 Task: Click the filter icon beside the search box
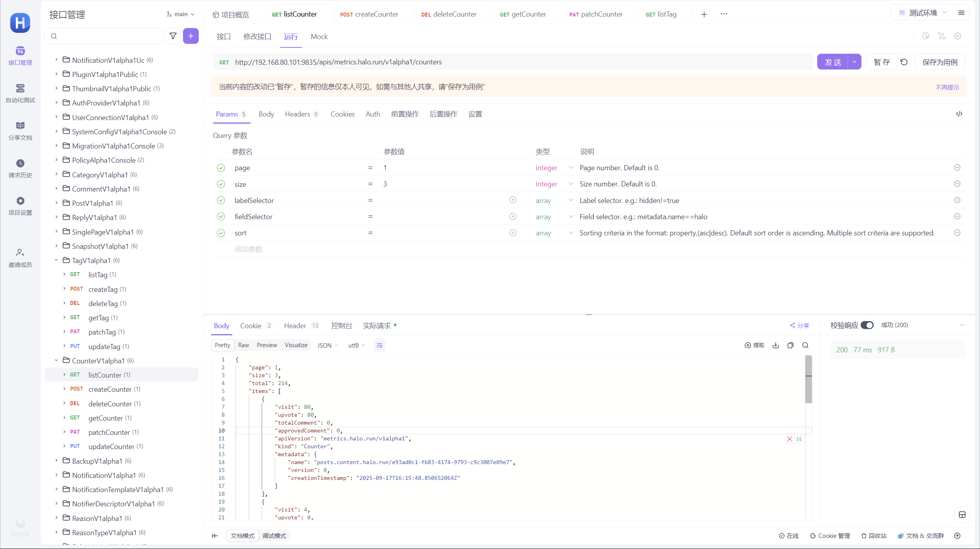(173, 36)
